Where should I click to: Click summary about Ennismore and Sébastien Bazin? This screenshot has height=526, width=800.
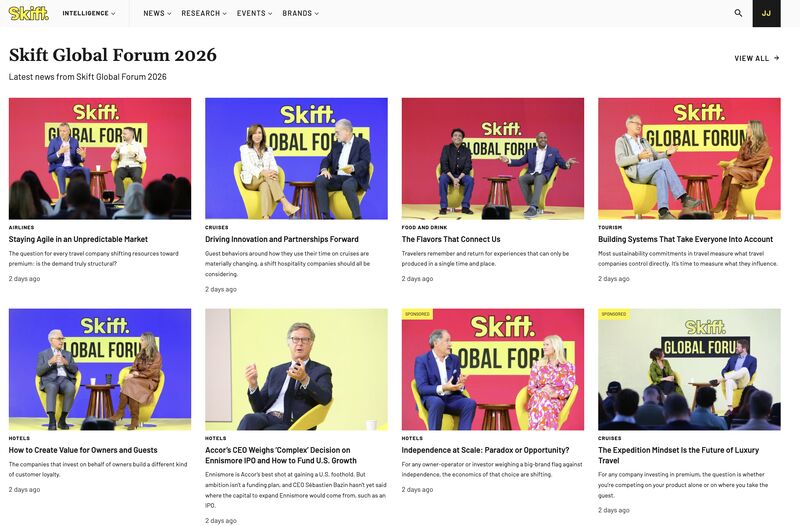coord(296,490)
